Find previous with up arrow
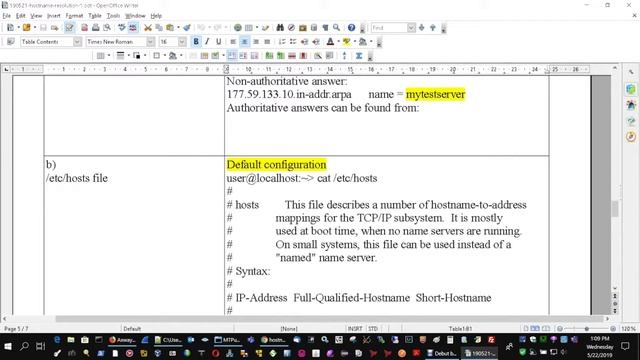Viewport: 640px width, 360px height. (x=433, y=28)
